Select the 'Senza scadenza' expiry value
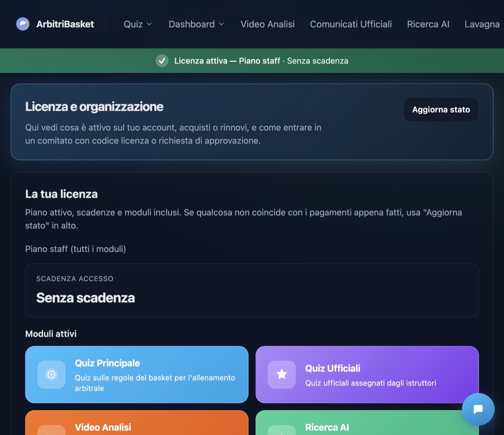504x435 pixels. click(x=86, y=298)
